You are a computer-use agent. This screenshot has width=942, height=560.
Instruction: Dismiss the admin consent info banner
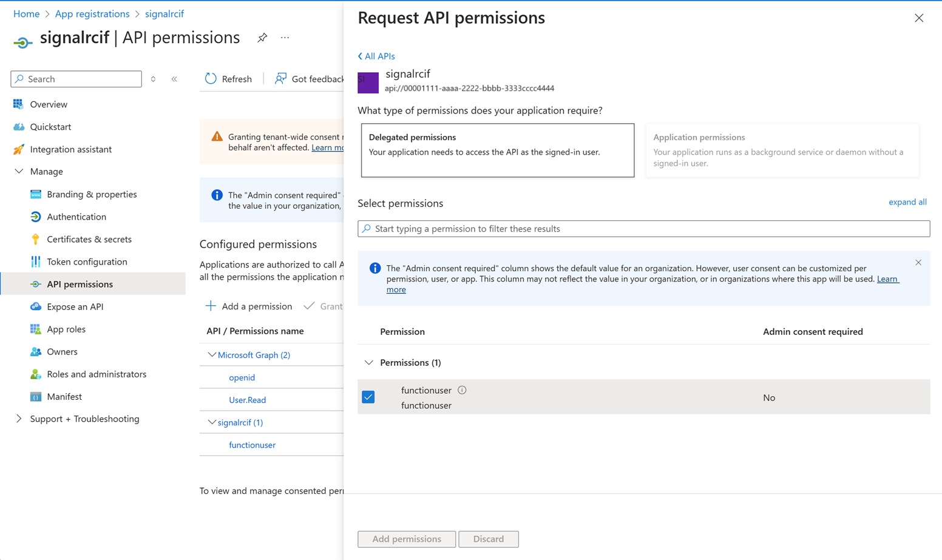(918, 263)
